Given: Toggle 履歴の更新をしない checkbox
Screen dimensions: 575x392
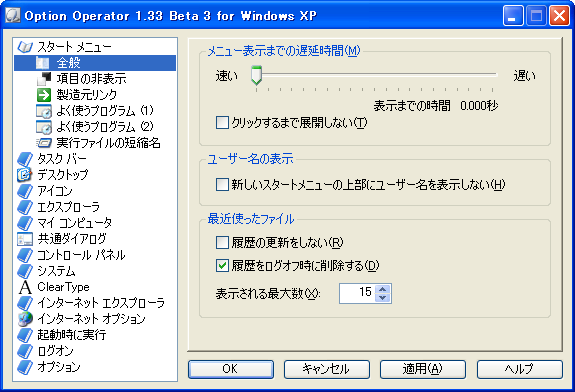Looking at the screenshot, I should pyautogui.click(x=222, y=242).
